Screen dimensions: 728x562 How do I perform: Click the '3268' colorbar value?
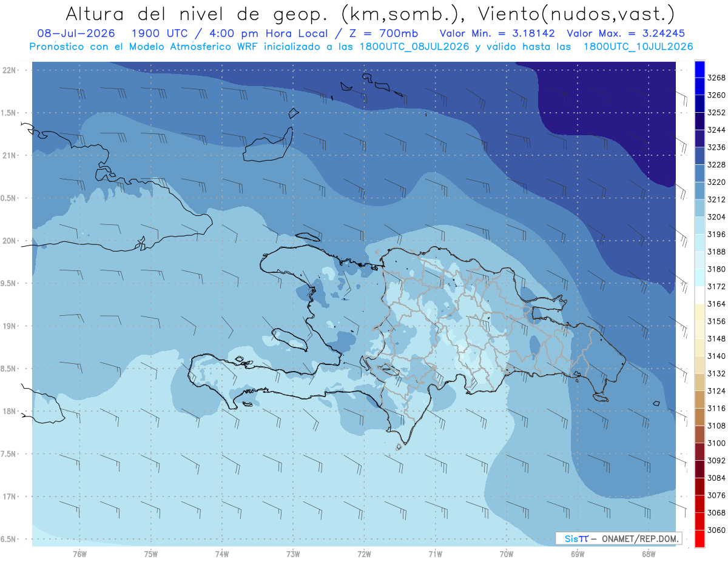716,78
